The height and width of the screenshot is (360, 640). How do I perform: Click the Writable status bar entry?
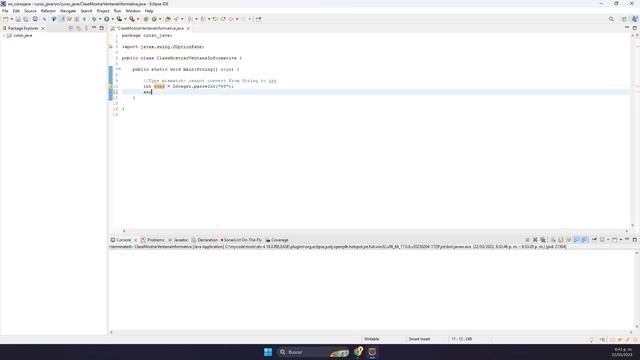pyautogui.click(x=371, y=339)
